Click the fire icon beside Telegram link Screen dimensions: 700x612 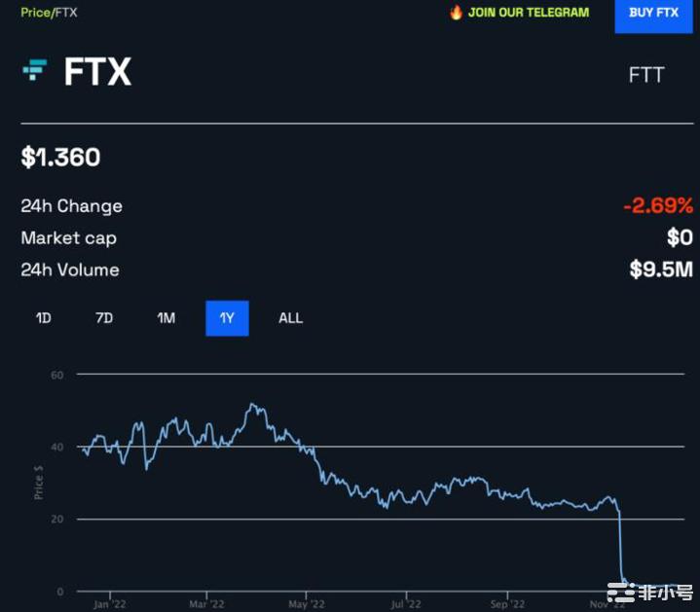click(456, 13)
